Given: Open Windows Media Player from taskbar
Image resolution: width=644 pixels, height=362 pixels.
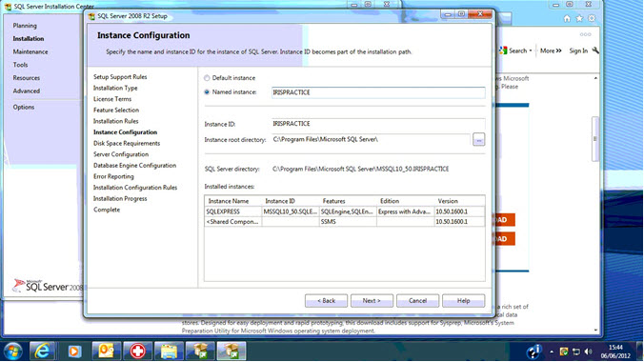Looking at the screenshot, I should 74,352.
